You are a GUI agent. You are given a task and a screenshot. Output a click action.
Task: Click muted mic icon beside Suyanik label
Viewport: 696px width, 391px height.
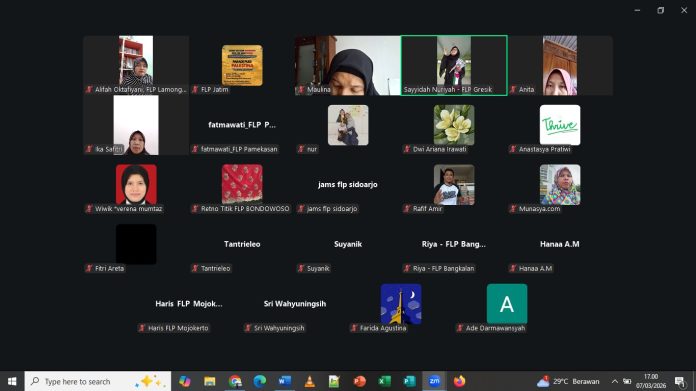pos(301,268)
